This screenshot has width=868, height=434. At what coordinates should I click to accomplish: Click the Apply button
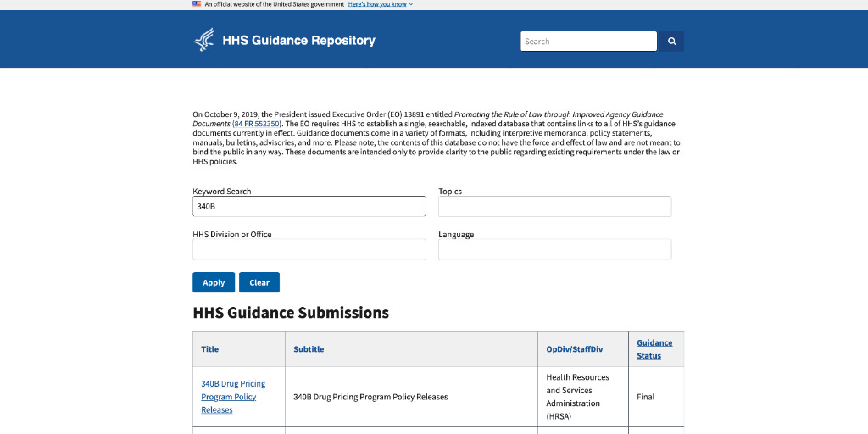tap(214, 282)
